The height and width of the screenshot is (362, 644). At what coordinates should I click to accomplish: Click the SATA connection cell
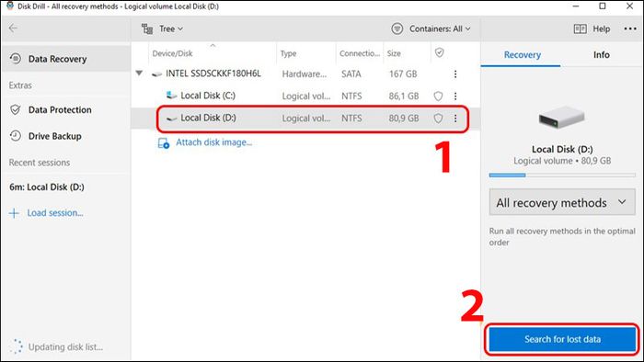coord(351,74)
